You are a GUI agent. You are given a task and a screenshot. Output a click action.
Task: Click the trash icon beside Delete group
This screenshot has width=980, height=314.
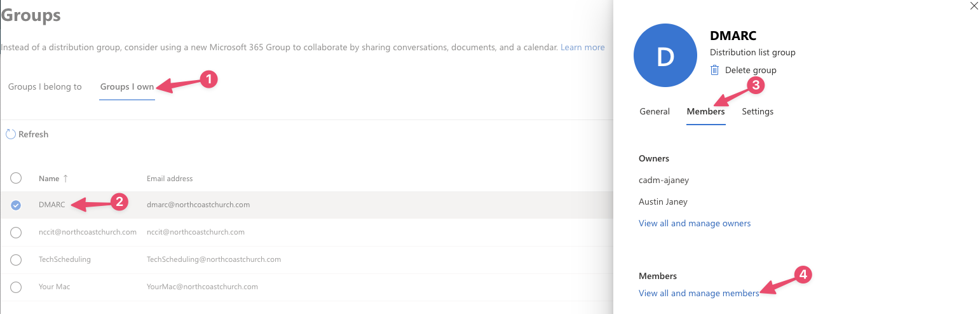(715, 70)
